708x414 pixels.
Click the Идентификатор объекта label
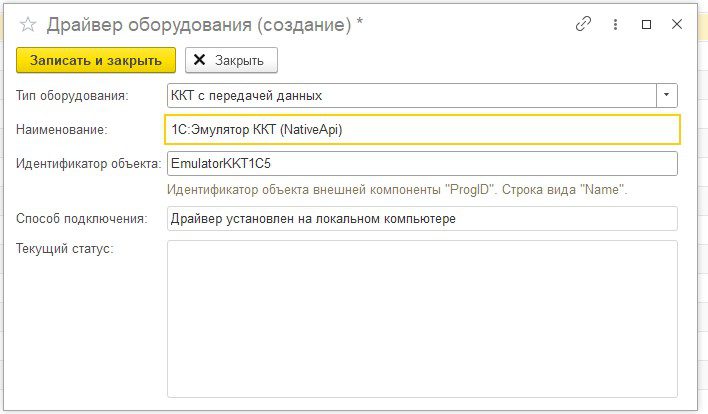coord(89,163)
